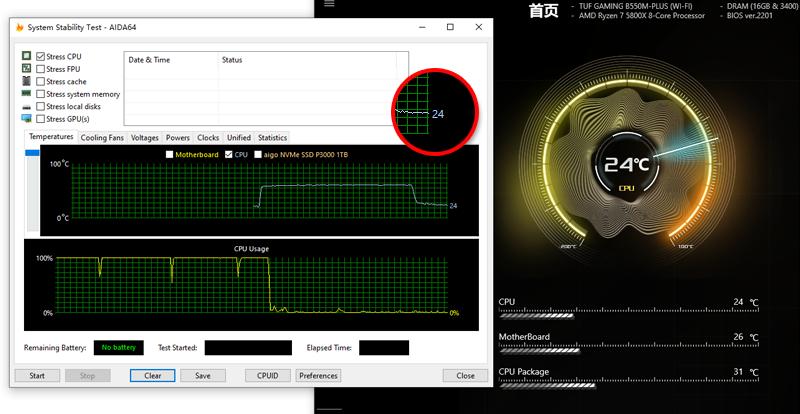Image resolution: width=800 pixels, height=414 pixels.
Task: Enable the Stress system memory checkbox
Action: [41, 94]
